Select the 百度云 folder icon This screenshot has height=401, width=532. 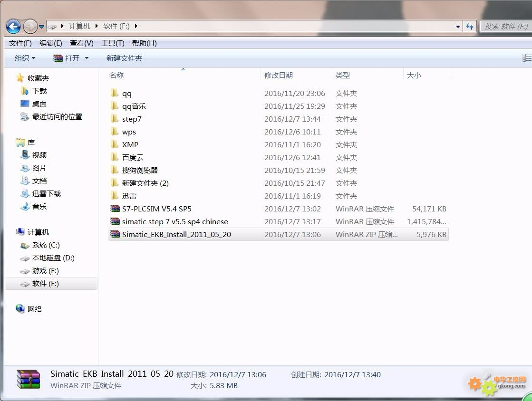pyautogui.click(x=115, y=158)
